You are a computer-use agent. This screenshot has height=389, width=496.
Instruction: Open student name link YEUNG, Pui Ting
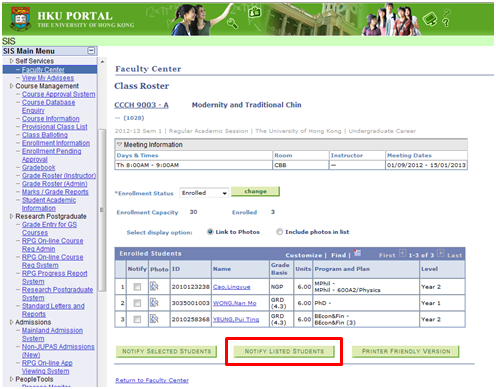click(x=236, y=320)
